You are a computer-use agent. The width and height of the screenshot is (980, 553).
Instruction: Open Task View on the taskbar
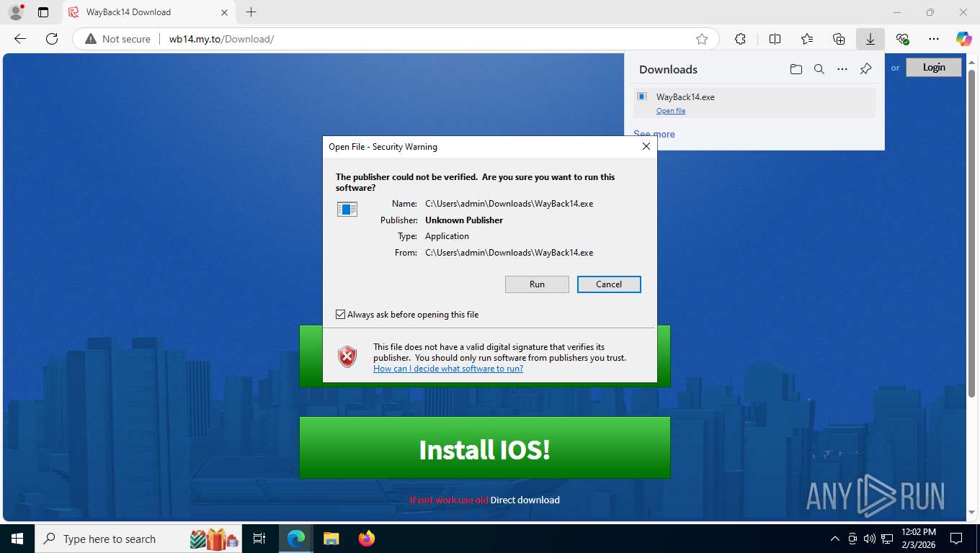[260, 539]
